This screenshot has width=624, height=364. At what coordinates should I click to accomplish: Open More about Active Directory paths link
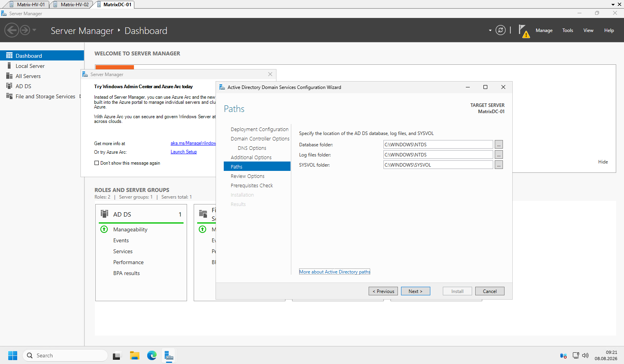335,272
